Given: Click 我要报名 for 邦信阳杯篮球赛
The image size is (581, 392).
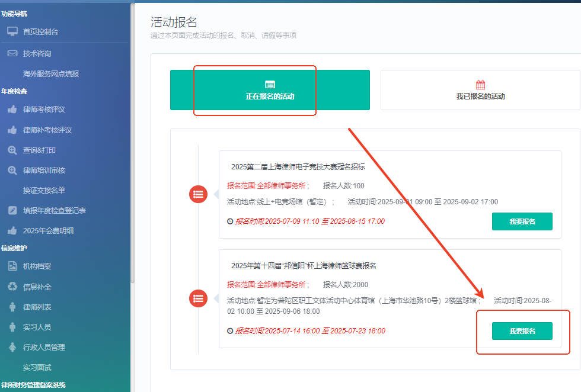Looking at the screenshot, I should [x=522, y=331].
